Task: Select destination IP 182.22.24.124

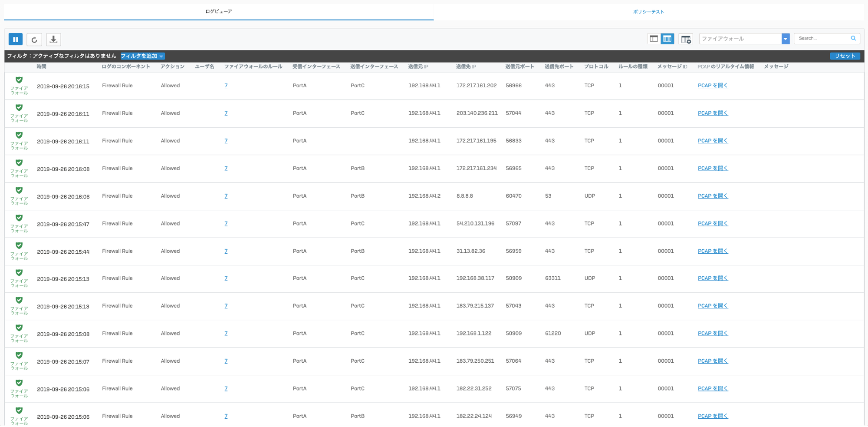Action: coord(474,416)
